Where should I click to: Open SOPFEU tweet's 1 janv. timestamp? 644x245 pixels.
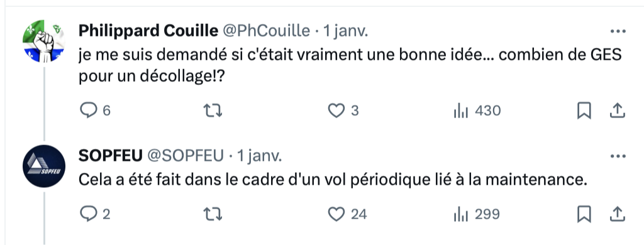(258, 156)
